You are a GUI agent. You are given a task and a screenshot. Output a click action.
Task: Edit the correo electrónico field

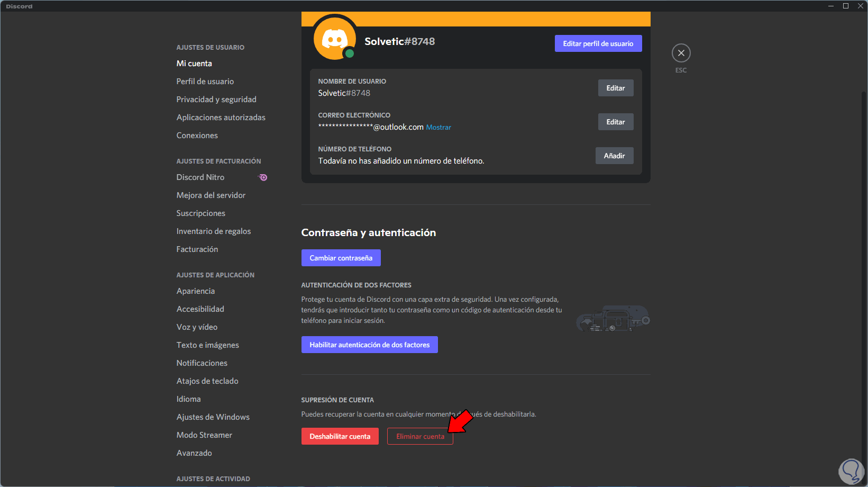(x=616, y=122)
